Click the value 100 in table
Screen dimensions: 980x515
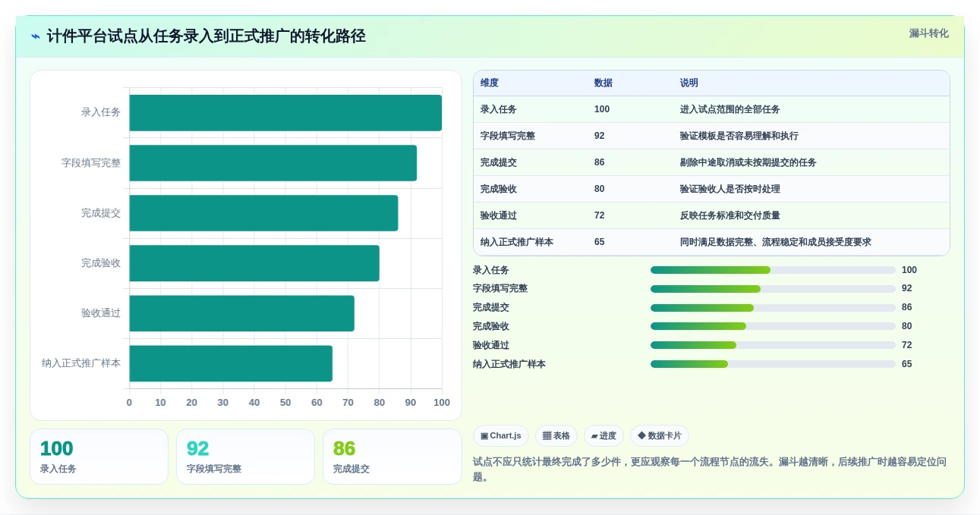602,109
